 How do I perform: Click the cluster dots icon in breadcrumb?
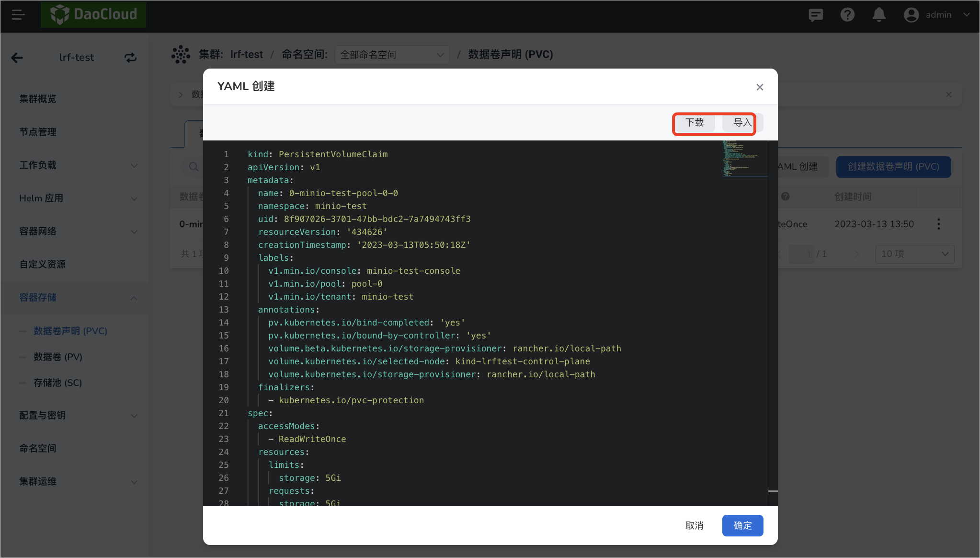(181, 55)
